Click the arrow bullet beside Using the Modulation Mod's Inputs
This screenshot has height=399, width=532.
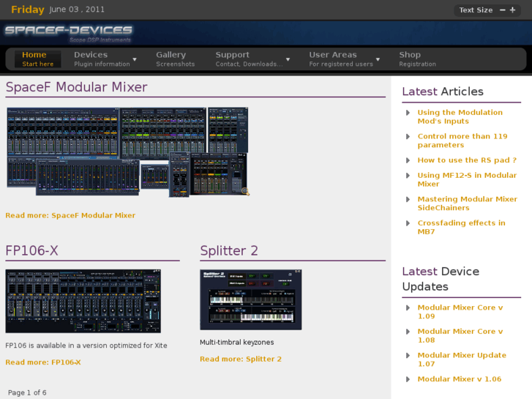coord(408,113)
